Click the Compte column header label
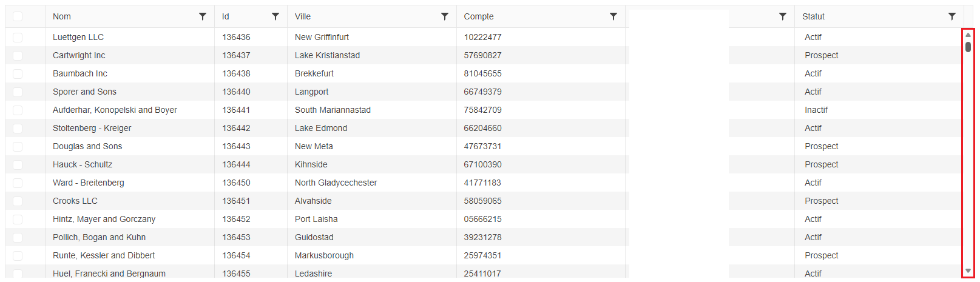 pos(479,16)
